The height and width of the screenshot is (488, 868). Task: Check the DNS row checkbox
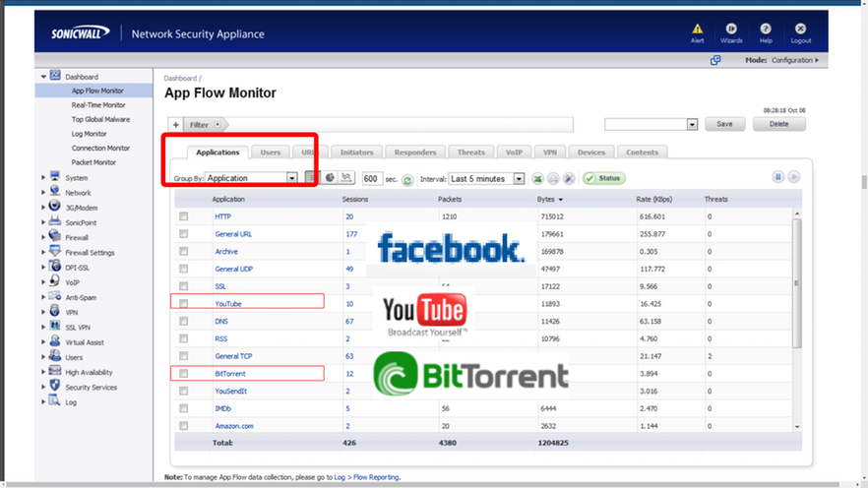(184, 321)
